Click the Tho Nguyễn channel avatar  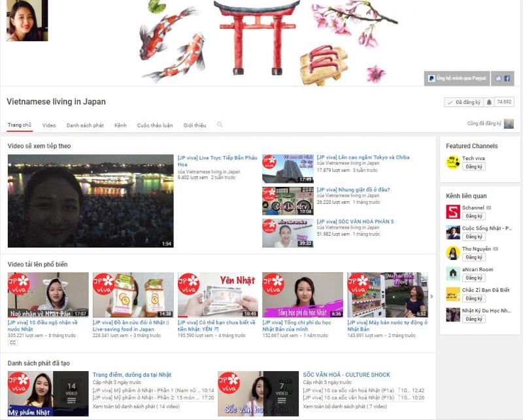click(x=452, y=253)
